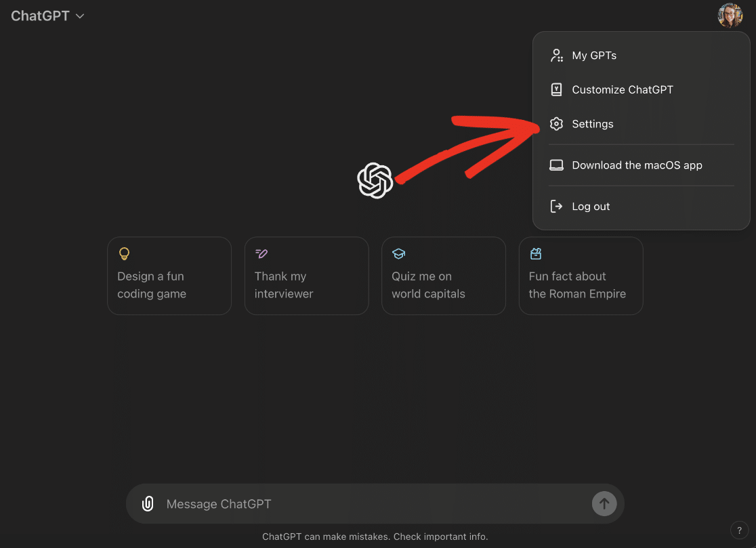Choose Log out from the account menu
The width and height of the screenshot is (756, 548).
point(589,206)
